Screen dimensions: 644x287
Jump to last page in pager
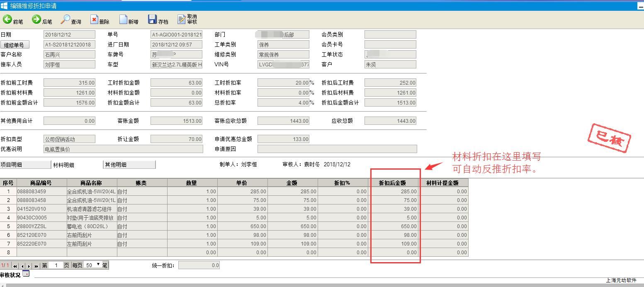[36, 265]
